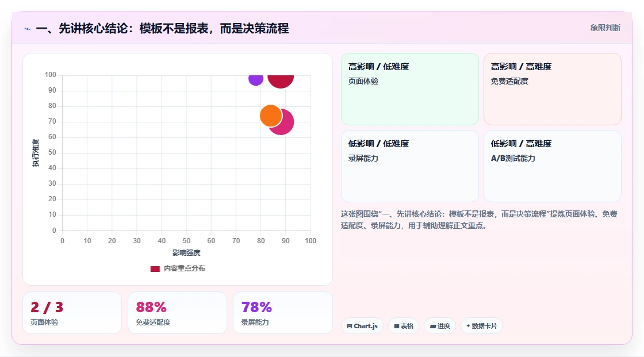This screenshot has width=644, height=357.
Task: Click the 录屏能力 label under 78%
Action: [x=255, y=323]
